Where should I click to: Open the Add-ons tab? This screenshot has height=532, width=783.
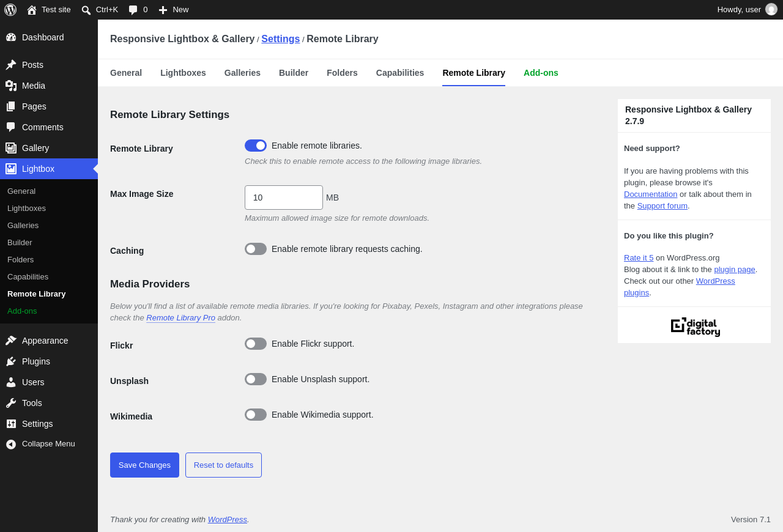coord(541,73)
